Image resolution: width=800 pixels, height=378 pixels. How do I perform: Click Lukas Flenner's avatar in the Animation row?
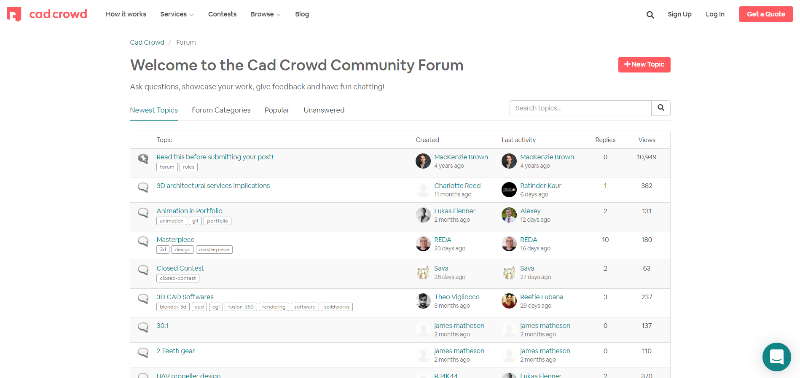click(x=423, y=215)
